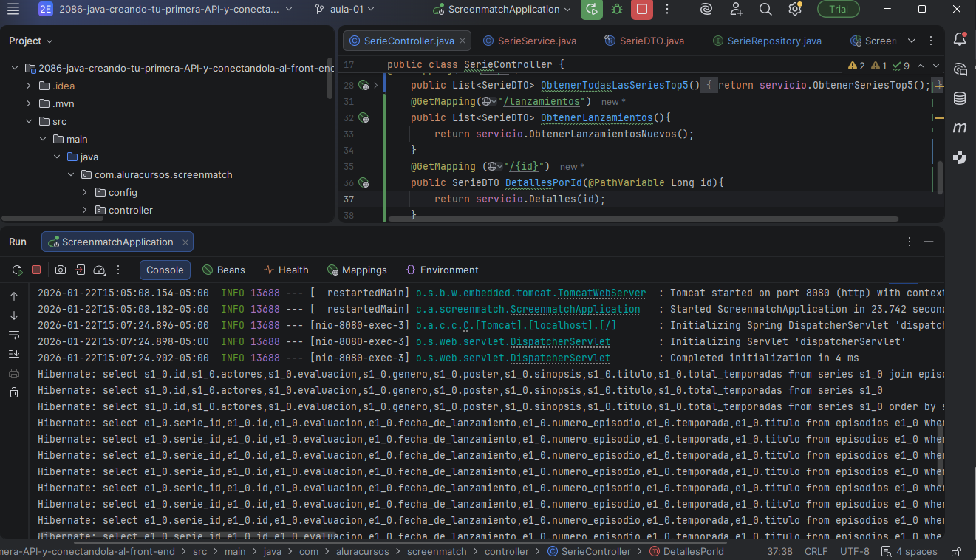Toggle scroll to end of console
This screenshot has height=560, width=976.
click(14, 354)
